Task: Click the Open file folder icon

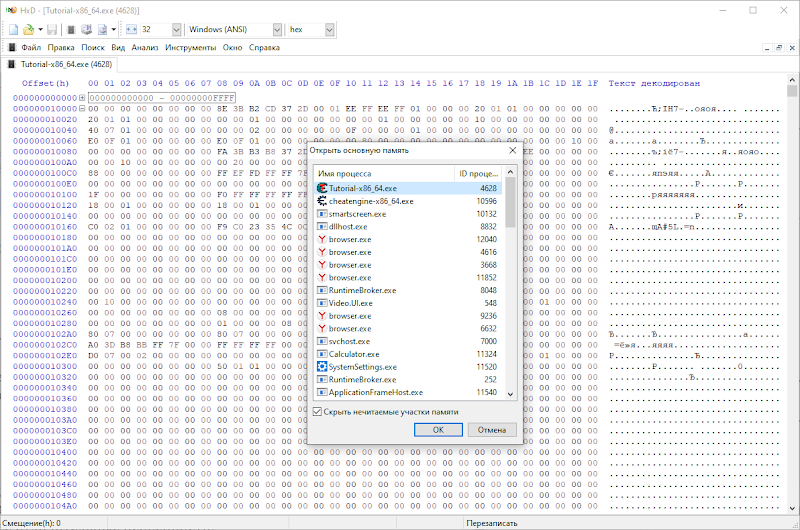Action: click(x=29, y=30)
